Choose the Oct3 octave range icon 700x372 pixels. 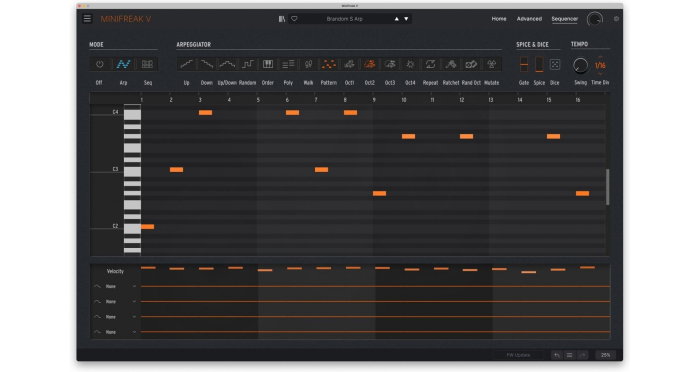pyautogui.click(x=390, y=64)
